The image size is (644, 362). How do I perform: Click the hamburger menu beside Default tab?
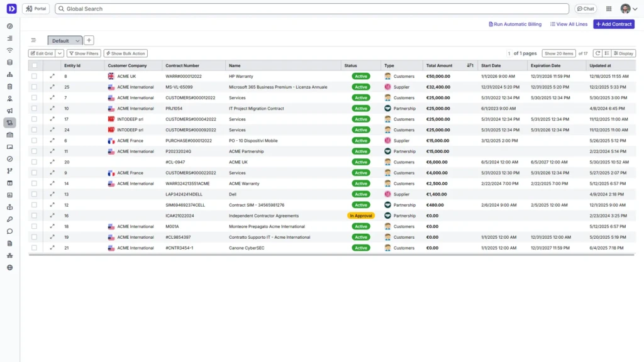point(34,40)
